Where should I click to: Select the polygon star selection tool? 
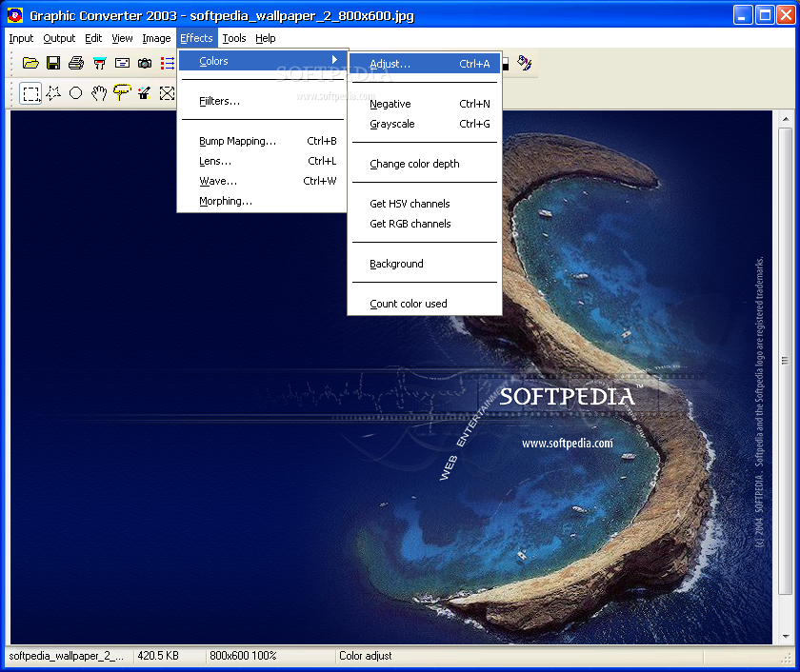pyautogui.click(x=53, y=93)
